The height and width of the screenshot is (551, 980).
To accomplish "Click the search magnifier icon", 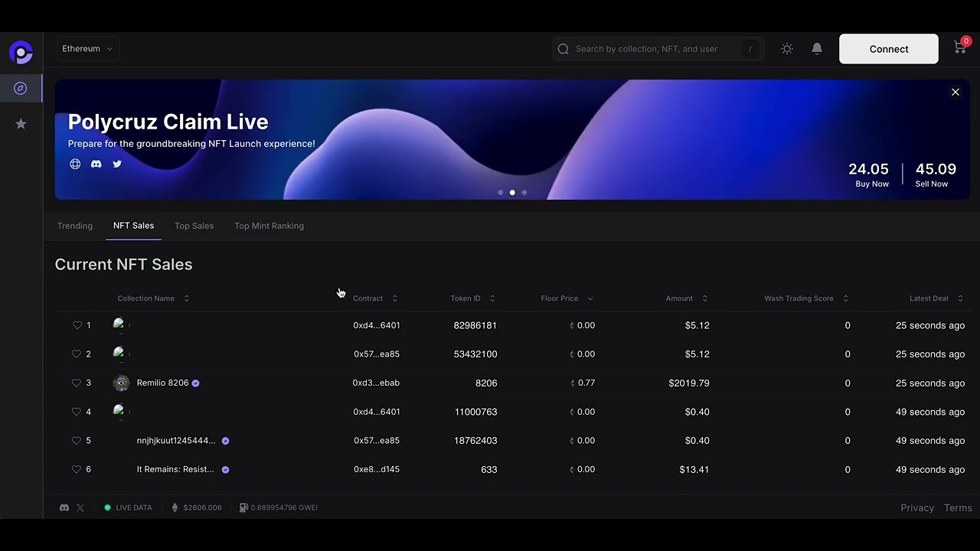I will pos(563,49).
